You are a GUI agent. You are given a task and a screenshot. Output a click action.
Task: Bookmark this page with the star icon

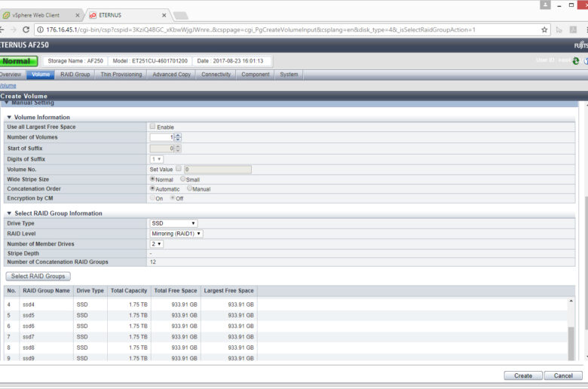coord(544,29)
